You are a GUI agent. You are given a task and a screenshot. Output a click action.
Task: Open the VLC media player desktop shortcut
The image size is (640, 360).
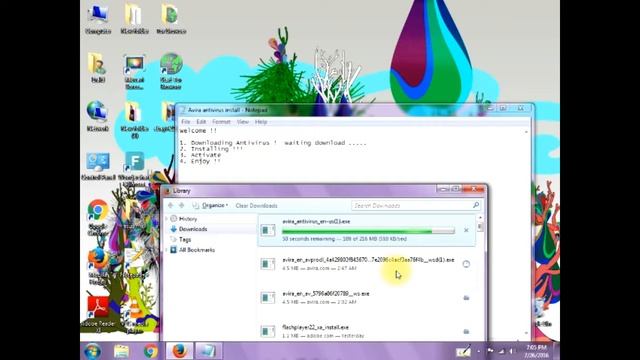(x=136, y=315)
